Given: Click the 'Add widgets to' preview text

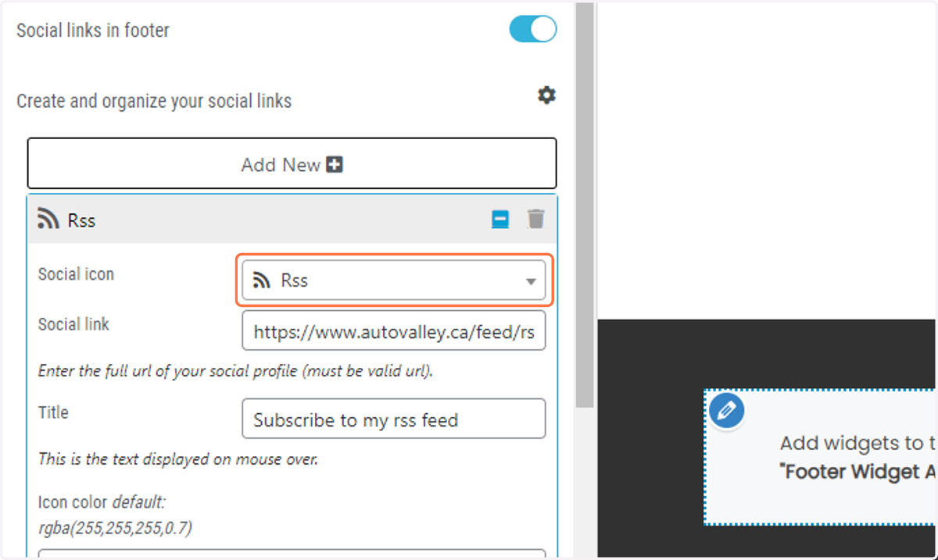Looking at the screenshot, I should [x=857, y=443].
